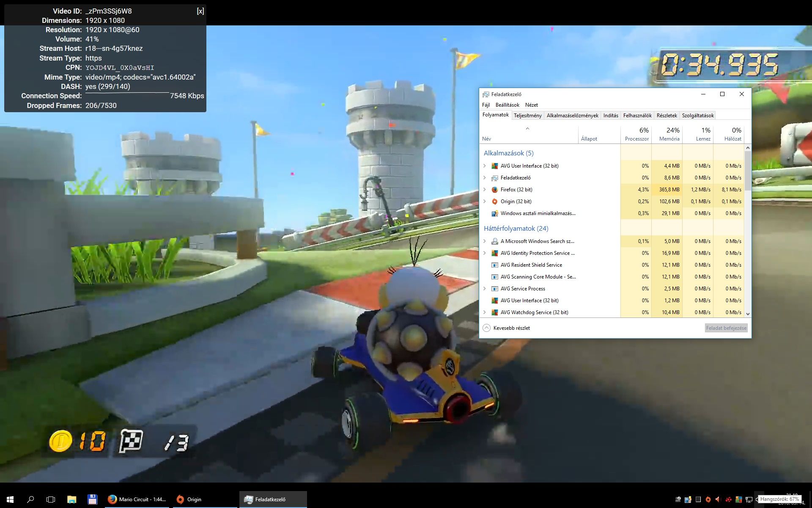Click the Háttérfolyamatok (24) group header
The image size is (812, 508).
(x=516, y=229)
